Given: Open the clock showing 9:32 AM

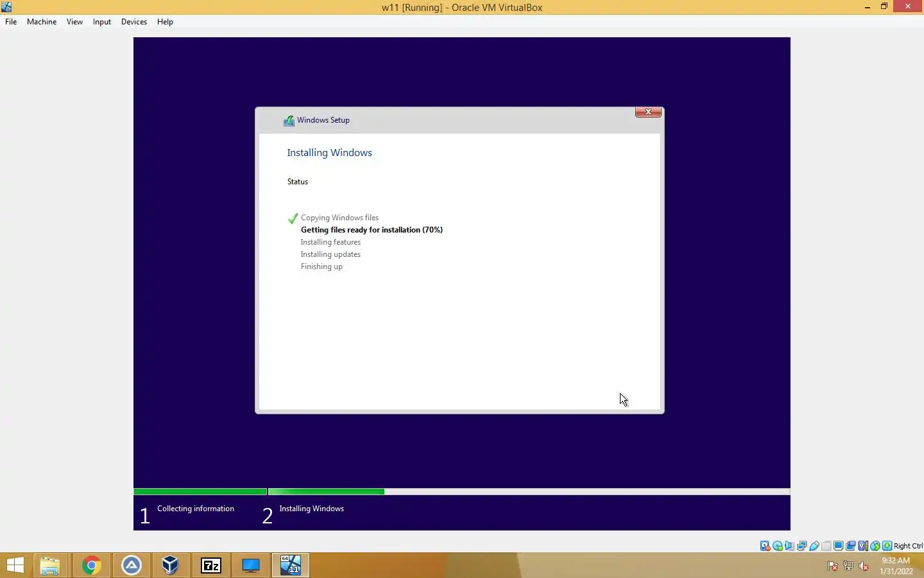Looking at the screenshot, I should coord(896,566).
